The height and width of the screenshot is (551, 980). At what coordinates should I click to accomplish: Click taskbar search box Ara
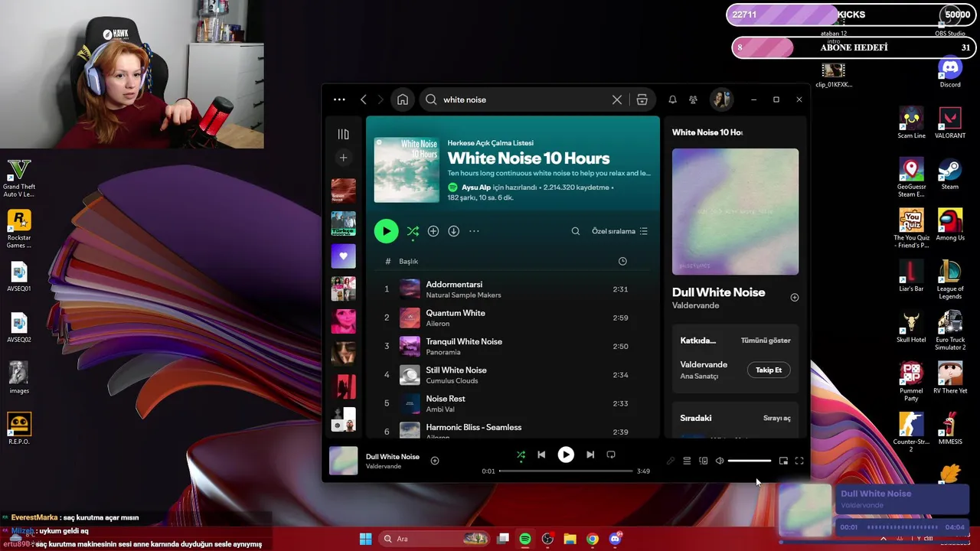pos(435,539)
